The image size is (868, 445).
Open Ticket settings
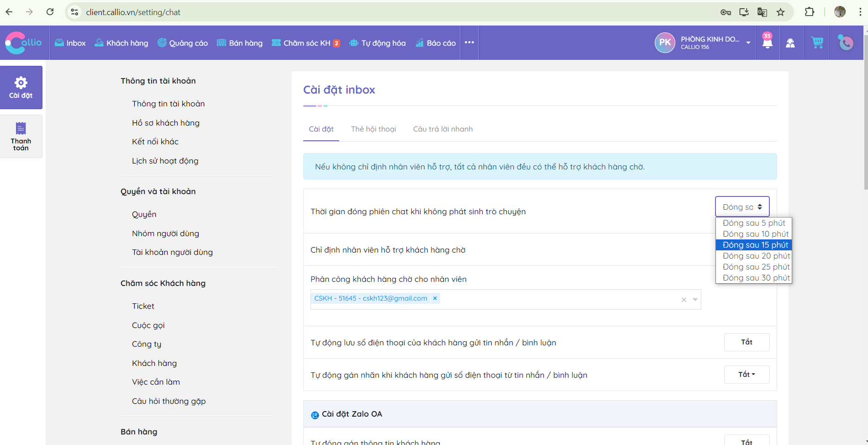pos(143,306)
